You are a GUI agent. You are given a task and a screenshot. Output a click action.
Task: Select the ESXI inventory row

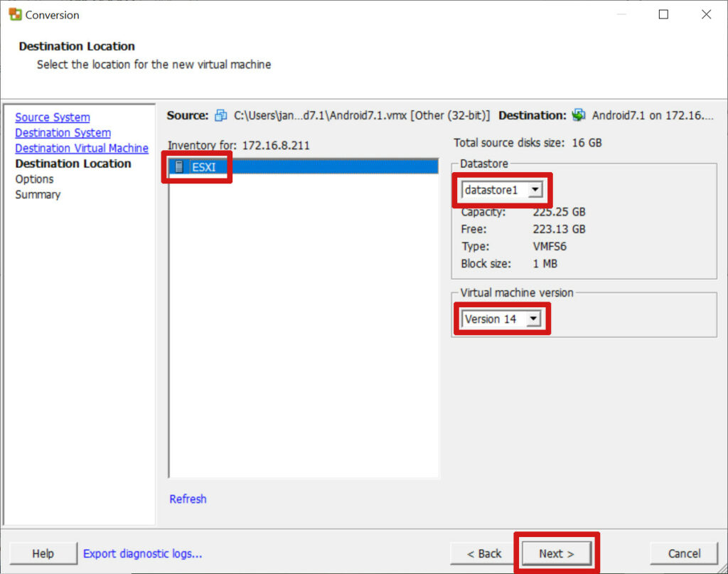pos(304,166)
